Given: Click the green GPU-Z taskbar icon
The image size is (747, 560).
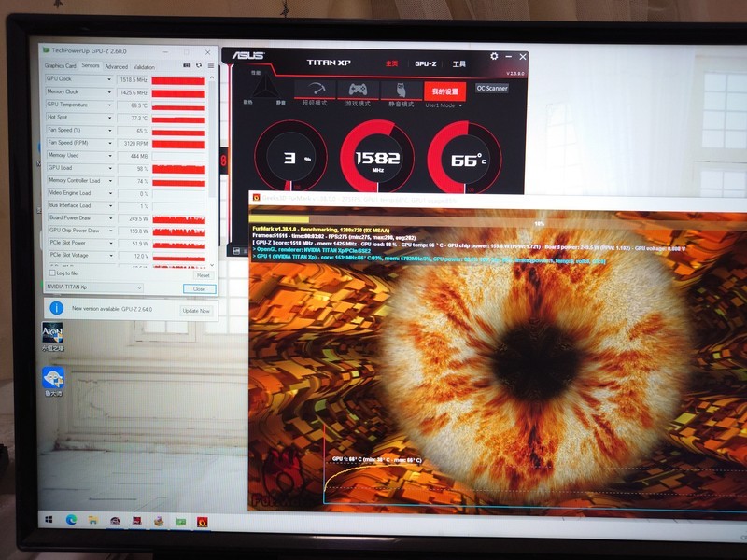Looking at the screenshot, I should tap(180, 522).
